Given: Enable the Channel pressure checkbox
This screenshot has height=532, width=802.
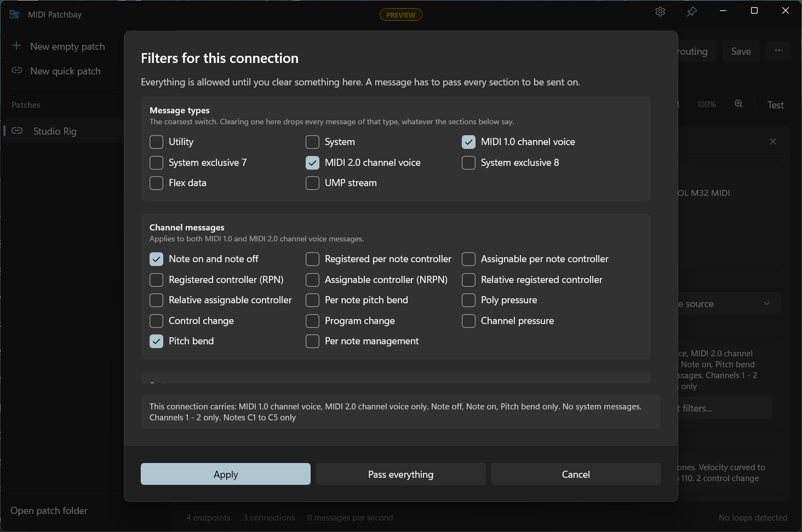Looking at the screenshot, I should [469, 321].
